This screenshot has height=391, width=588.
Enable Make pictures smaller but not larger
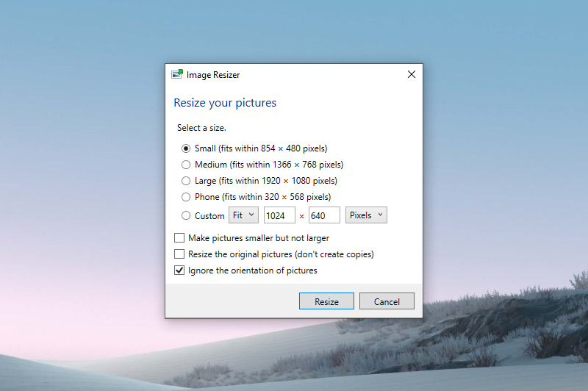tap(179, 238)
